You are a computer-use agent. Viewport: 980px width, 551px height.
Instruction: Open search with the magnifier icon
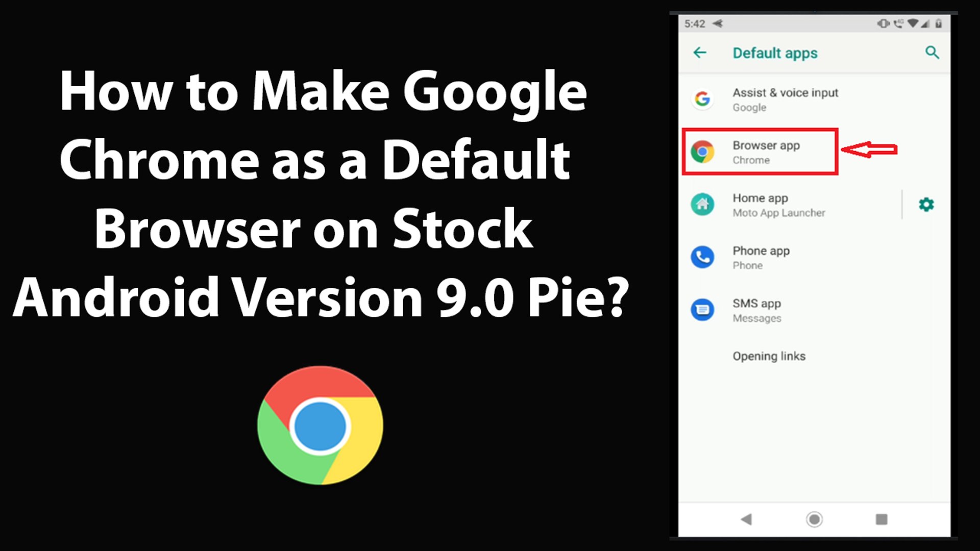click(x=932, y=53)
